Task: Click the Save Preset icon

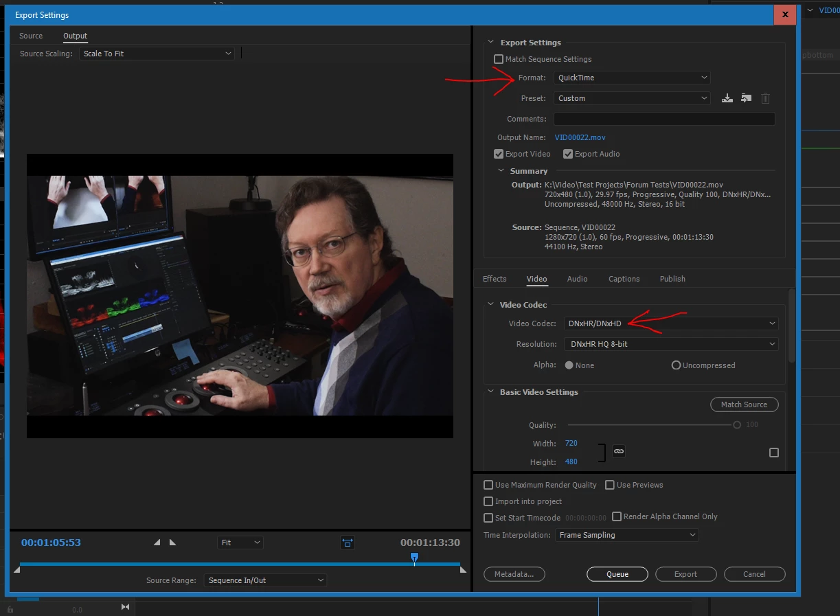Action: click(x=727, y=98)
